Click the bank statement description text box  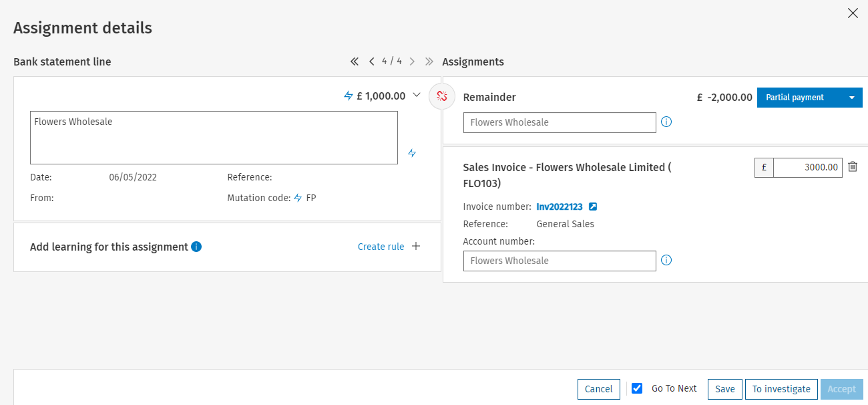coord(214,138)
